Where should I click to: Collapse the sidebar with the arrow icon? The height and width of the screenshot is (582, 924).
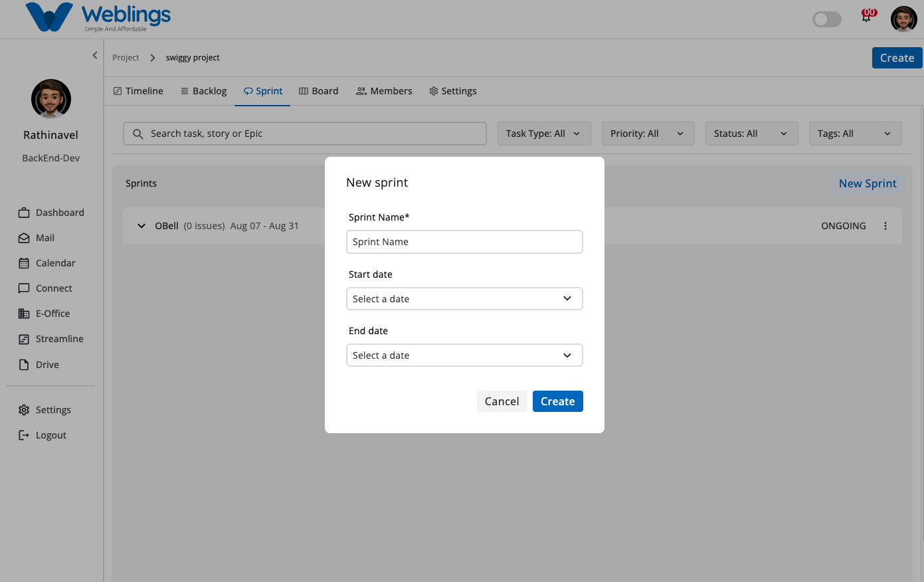click(x=95, y=55)
